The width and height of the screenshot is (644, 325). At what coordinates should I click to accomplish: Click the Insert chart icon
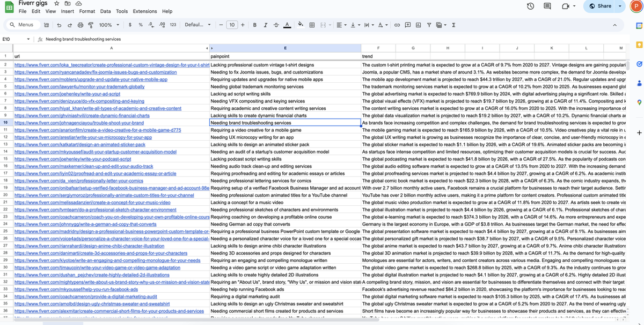tap(419, 25)
